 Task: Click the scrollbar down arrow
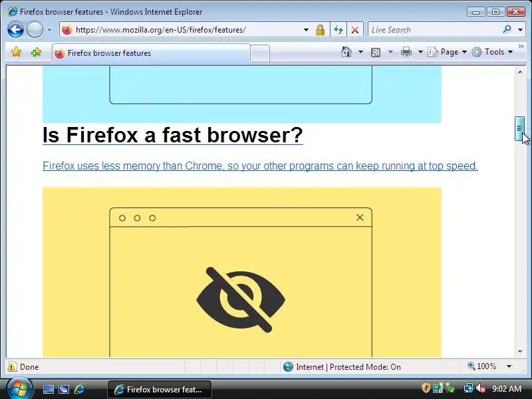[520, 352]
